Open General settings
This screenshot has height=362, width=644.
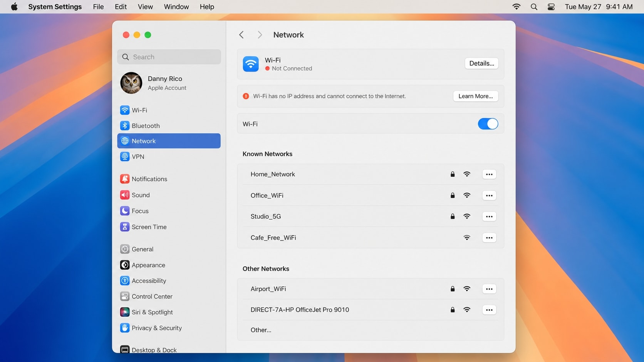click(169, 249)
